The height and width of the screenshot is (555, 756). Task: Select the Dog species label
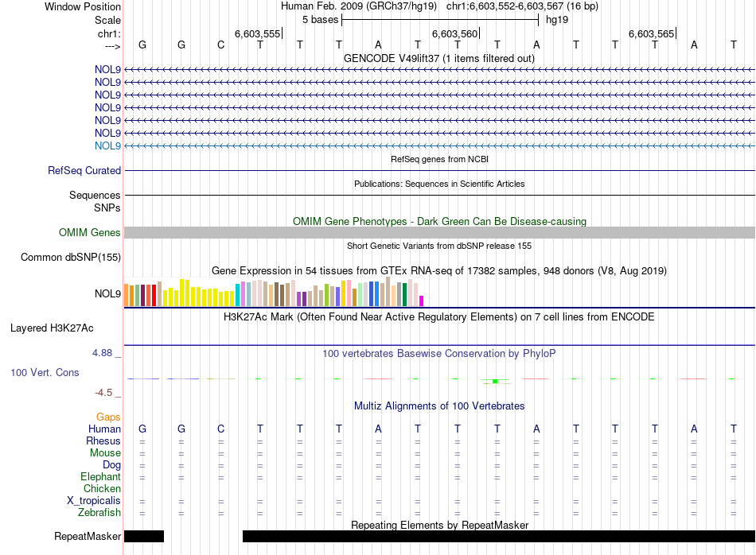(x=111, y=465)
